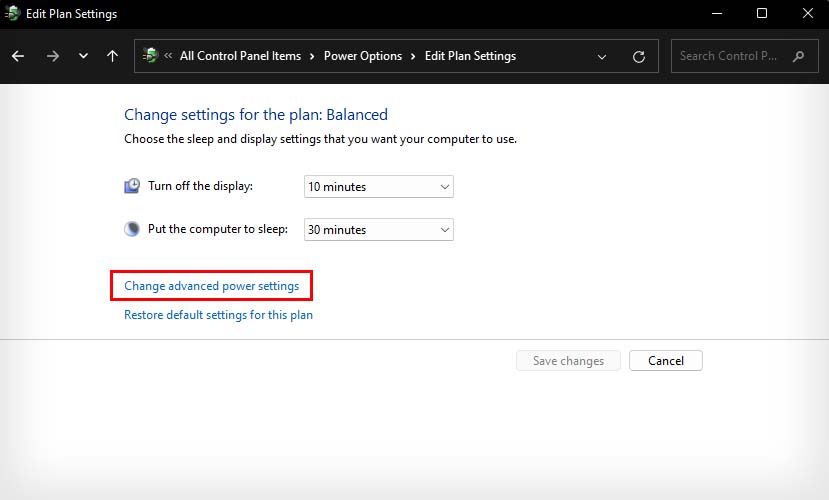Go up one level with the up arrow
829x500 pixels.
point(112,56)
